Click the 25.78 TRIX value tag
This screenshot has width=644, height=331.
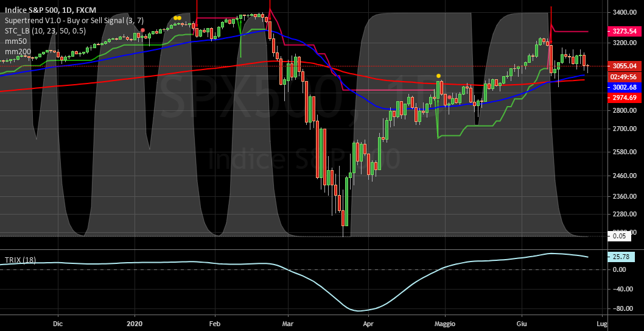click(621, 257)
